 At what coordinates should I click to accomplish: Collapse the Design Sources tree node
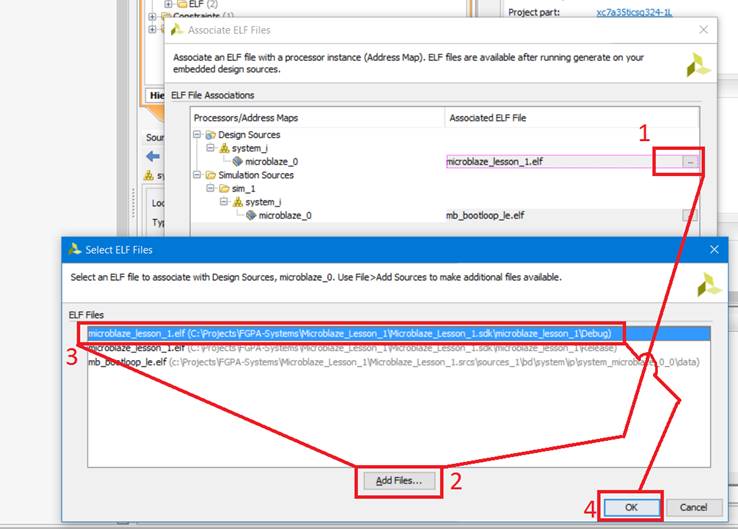[197, 134]
